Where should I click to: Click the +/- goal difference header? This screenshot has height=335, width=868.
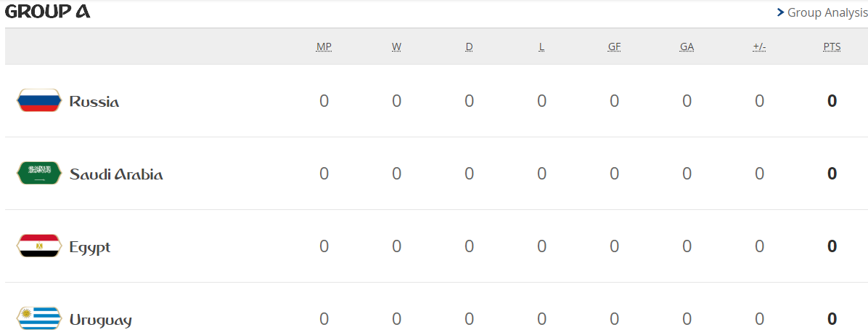click(759, 47)
